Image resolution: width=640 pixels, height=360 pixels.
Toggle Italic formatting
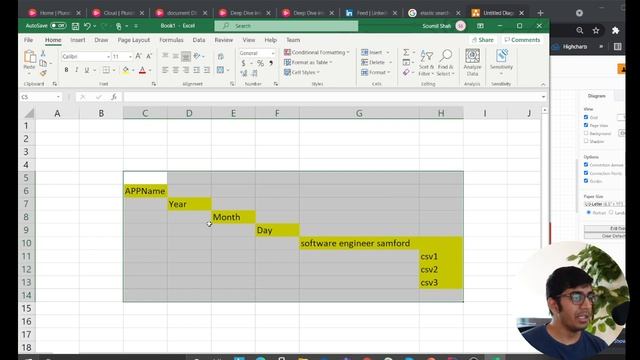[76, 70]
